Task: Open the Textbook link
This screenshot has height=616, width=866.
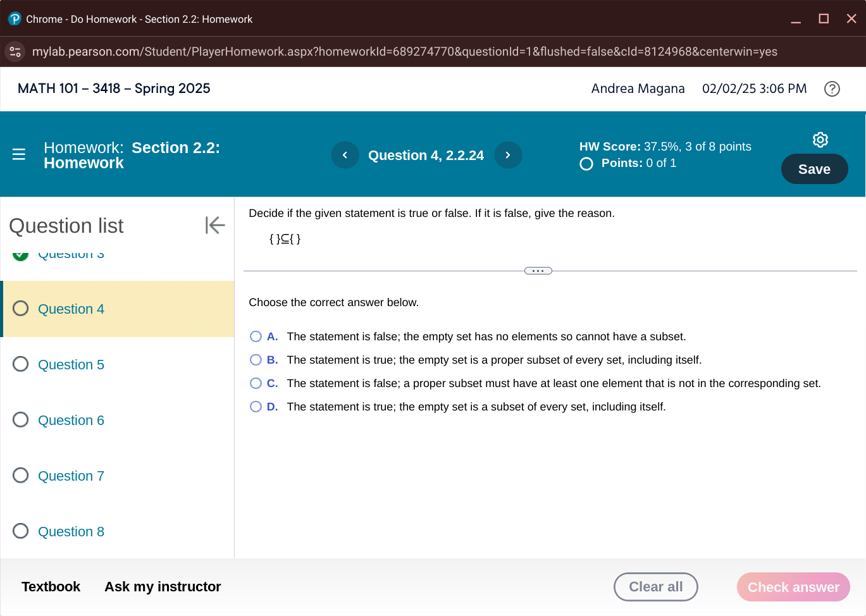Action: (51, 586)
